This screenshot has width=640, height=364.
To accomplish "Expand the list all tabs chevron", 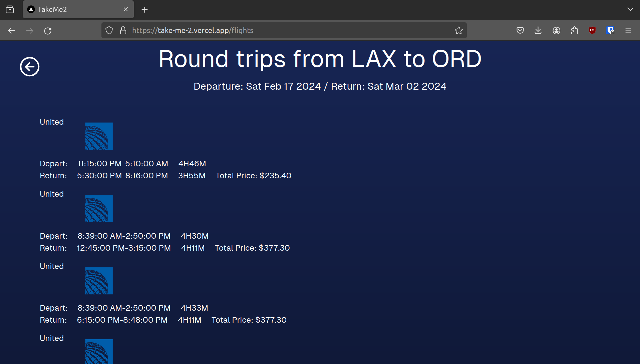I will [630, 9].
